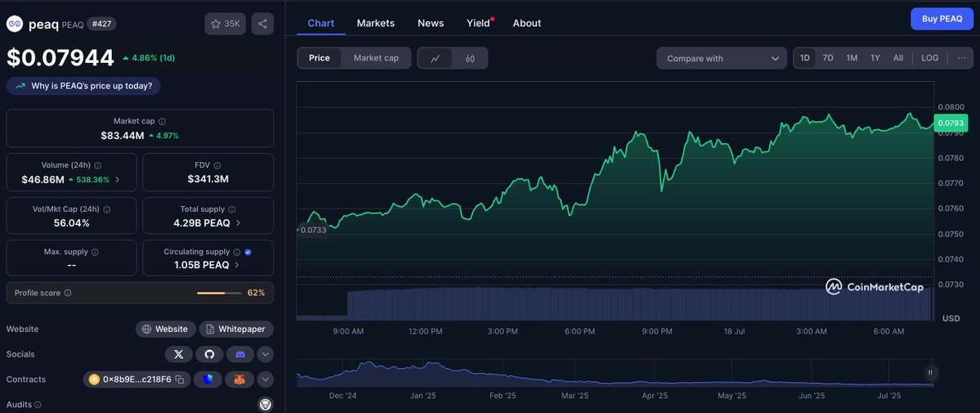Screen dimensions: 980x413
Task: Click the contract address 0x8b9E...c218F6 chip
Action: pos(136,379)
